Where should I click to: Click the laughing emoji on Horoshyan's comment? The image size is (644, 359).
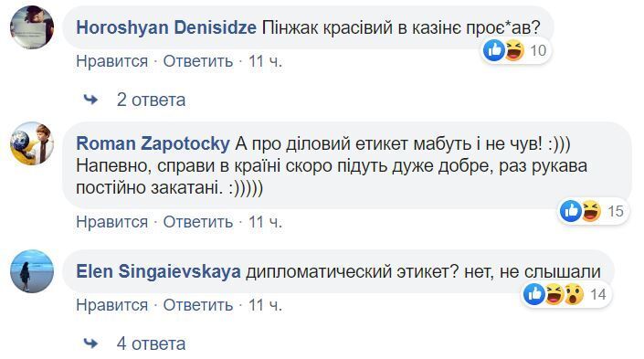[x=514, y=50]
